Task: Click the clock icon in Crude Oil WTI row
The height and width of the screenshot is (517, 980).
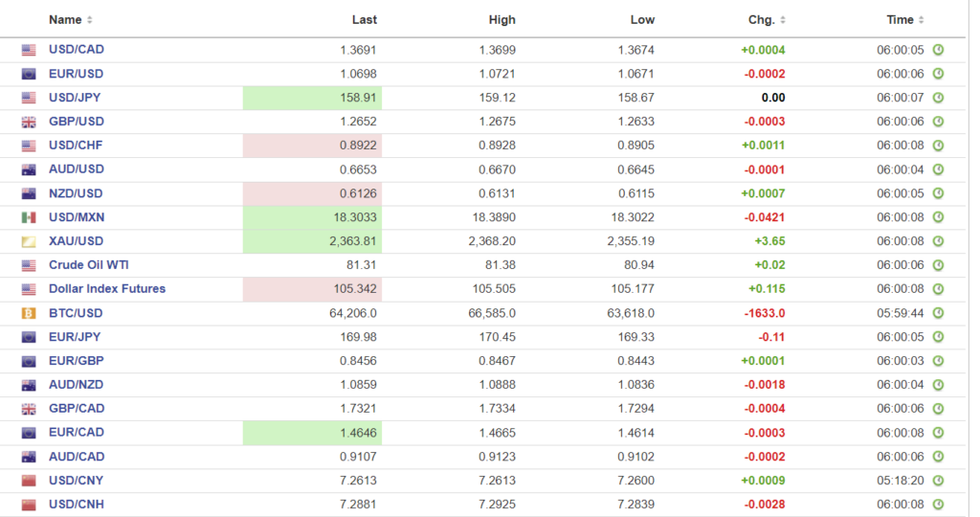Action: (x=938, y=265)
